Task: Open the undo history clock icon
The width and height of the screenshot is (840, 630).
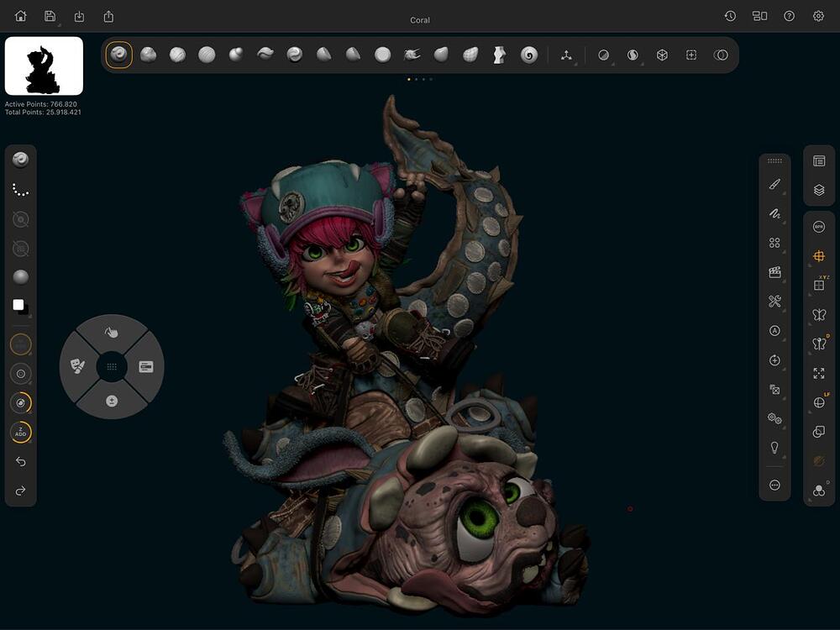Action: (731, 16)
